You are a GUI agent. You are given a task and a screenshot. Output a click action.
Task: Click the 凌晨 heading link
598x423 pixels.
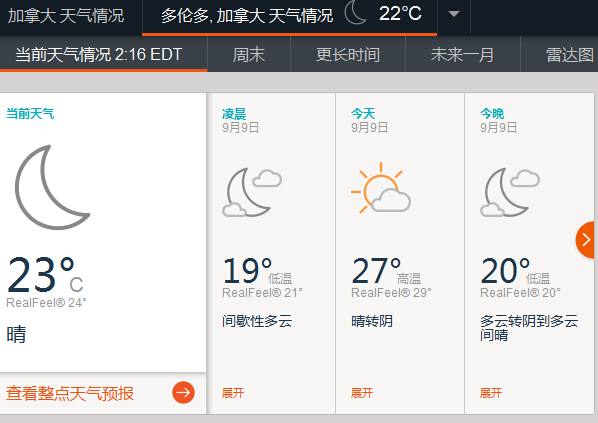234,114
